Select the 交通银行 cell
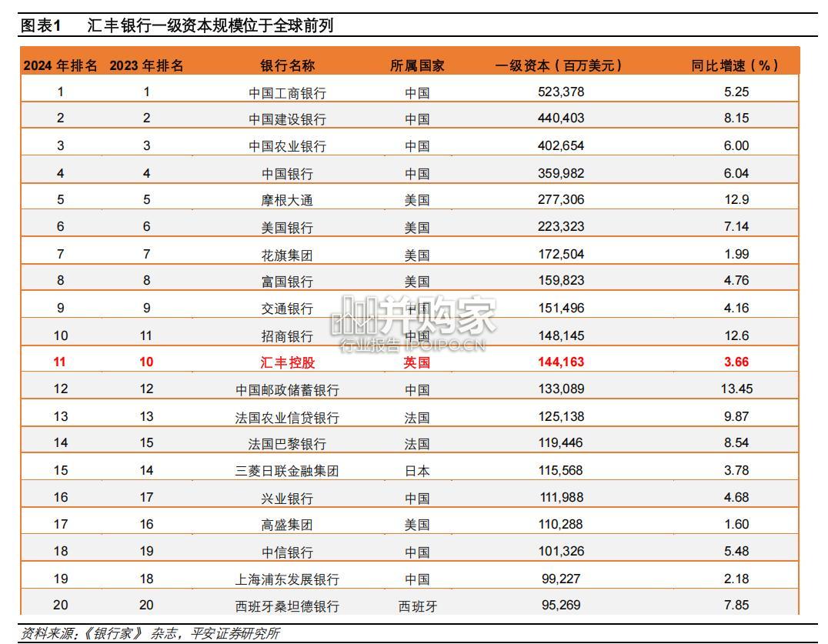828x644 pixels. (287, 309)
